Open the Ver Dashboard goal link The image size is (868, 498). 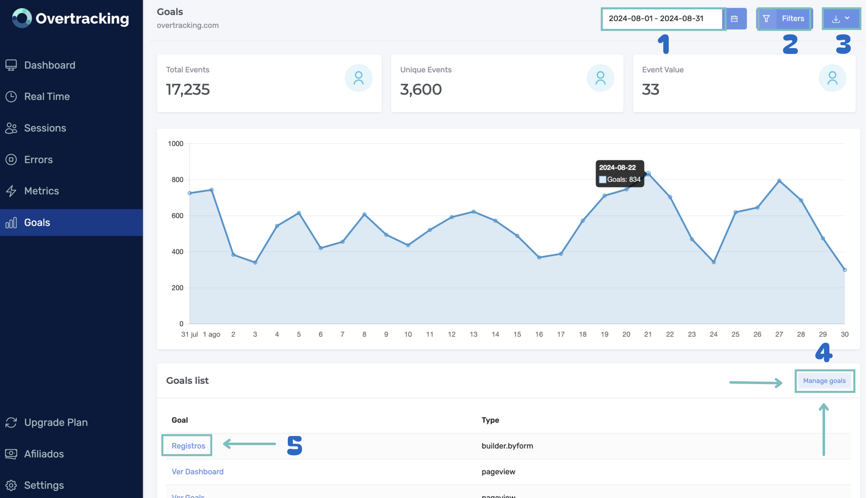coord(198,472)
